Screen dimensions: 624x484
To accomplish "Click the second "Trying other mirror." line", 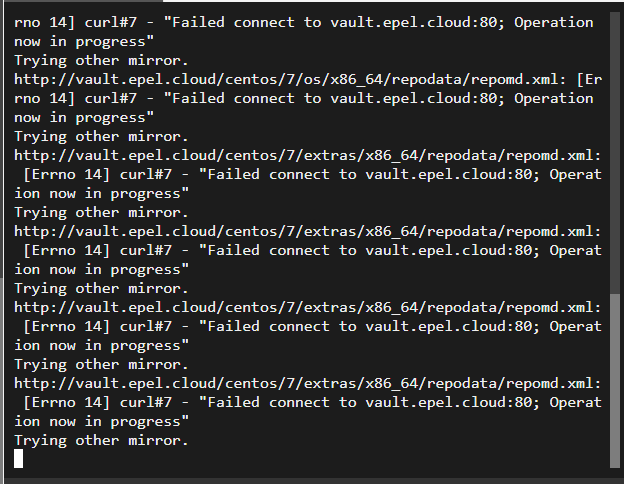I will pos(101,137).
